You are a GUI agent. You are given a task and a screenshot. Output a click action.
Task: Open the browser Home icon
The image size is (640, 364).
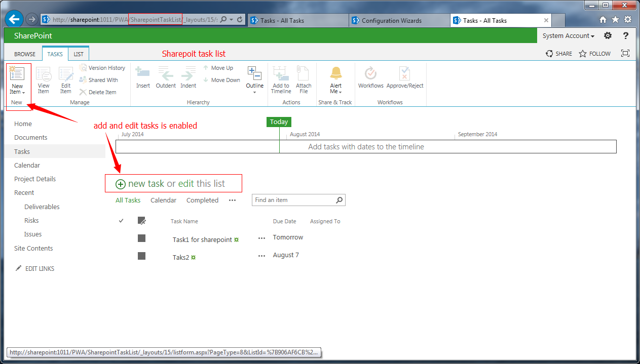pos(603,20)
